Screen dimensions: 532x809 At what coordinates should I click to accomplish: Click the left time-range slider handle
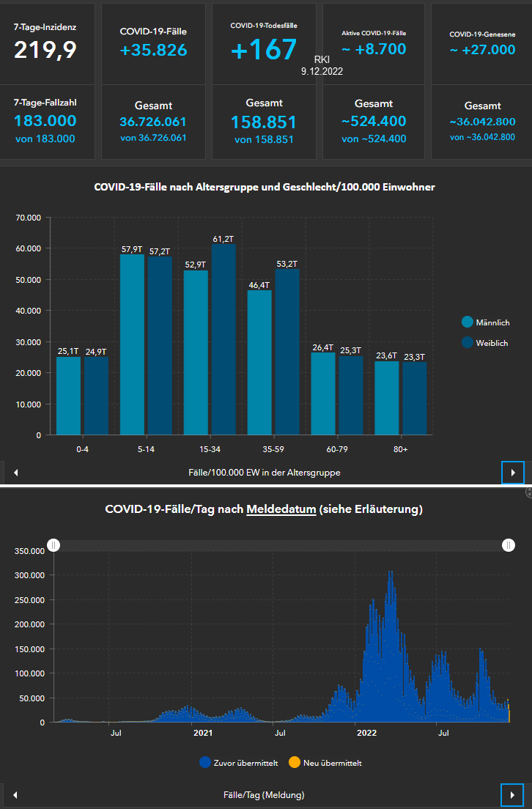(x=53, y=544)
